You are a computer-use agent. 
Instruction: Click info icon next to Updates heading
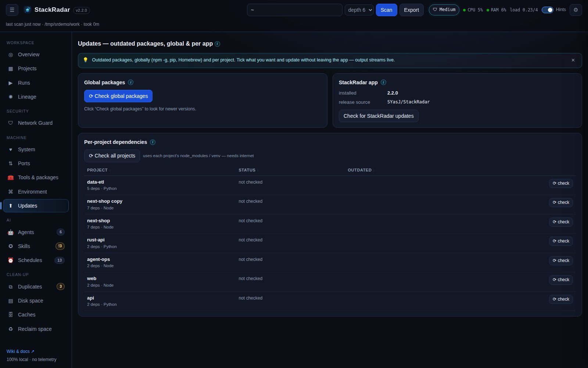coord(217,44)
